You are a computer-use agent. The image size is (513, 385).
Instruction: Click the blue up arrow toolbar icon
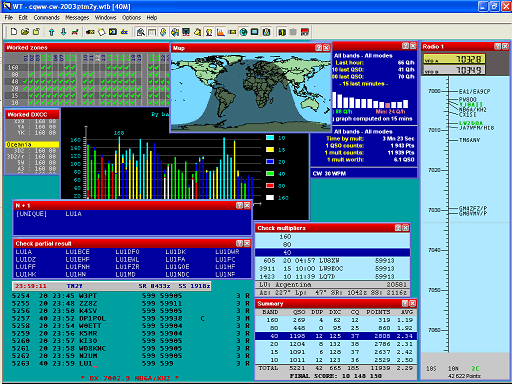pyautogui.click(x=51, y=32)
